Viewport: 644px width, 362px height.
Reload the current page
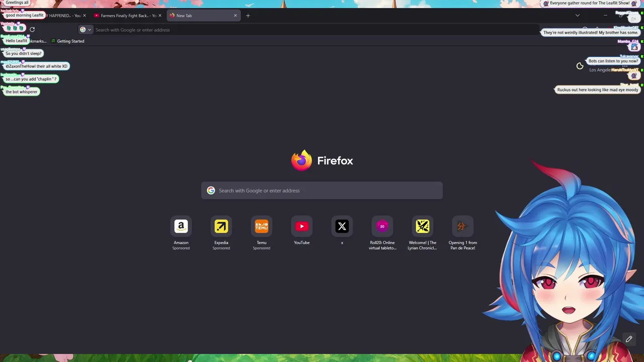click(32, 30)
